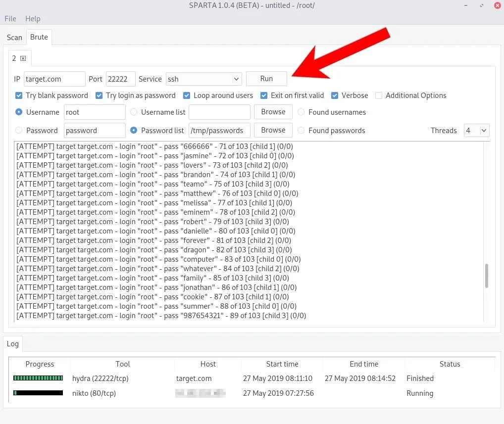Click the Password field containing password
Image resolution: width=504 pixels, height=424 pixels.
pyautogui.click(x=95, y=131)
